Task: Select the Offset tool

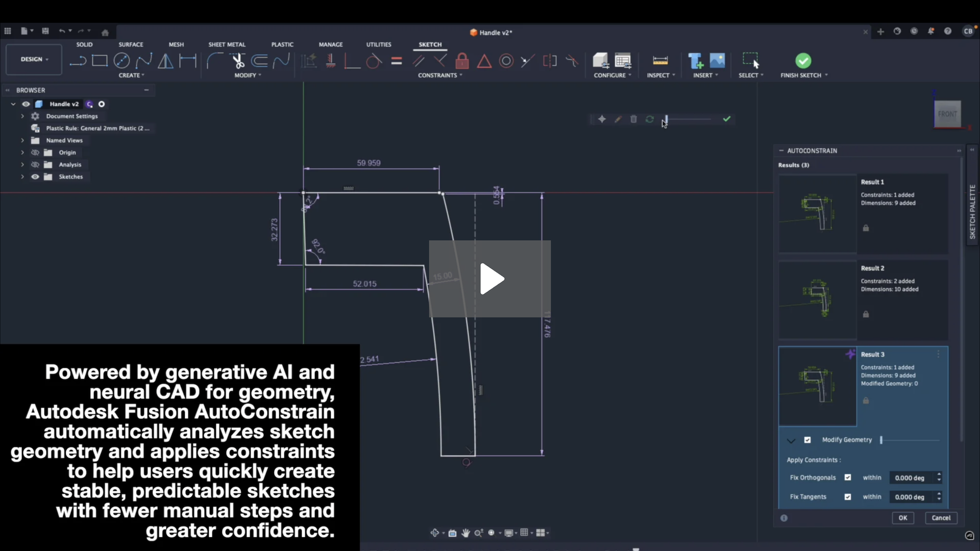Action: 259,61
